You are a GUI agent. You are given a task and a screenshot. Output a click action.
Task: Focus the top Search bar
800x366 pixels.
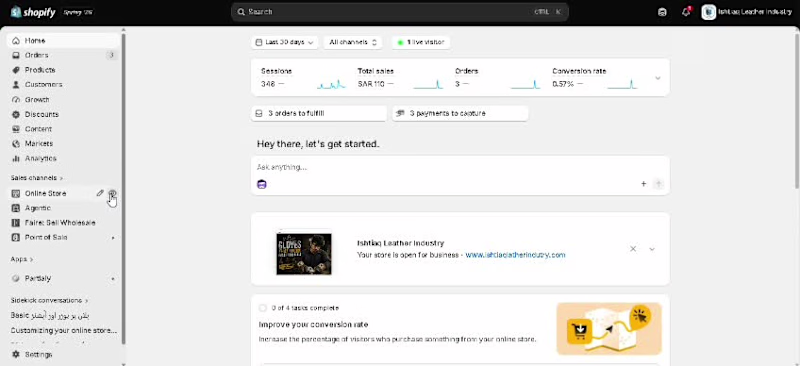[x=399, y=12]
